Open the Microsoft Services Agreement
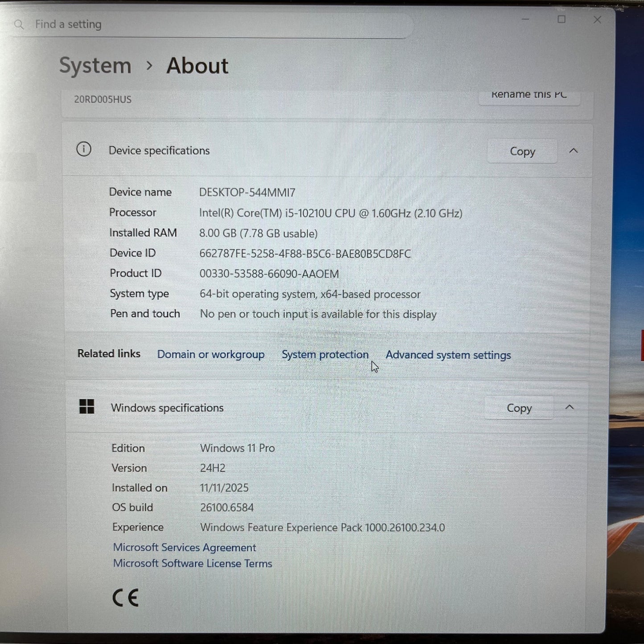Screen dimensions: 644x644 (x=184, y=547)
